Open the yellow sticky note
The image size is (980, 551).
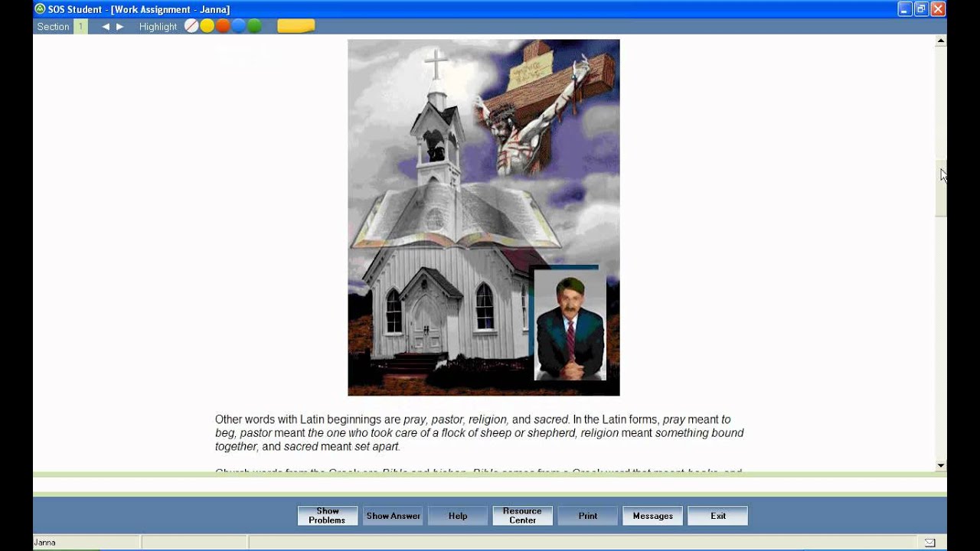coord(296,26)
